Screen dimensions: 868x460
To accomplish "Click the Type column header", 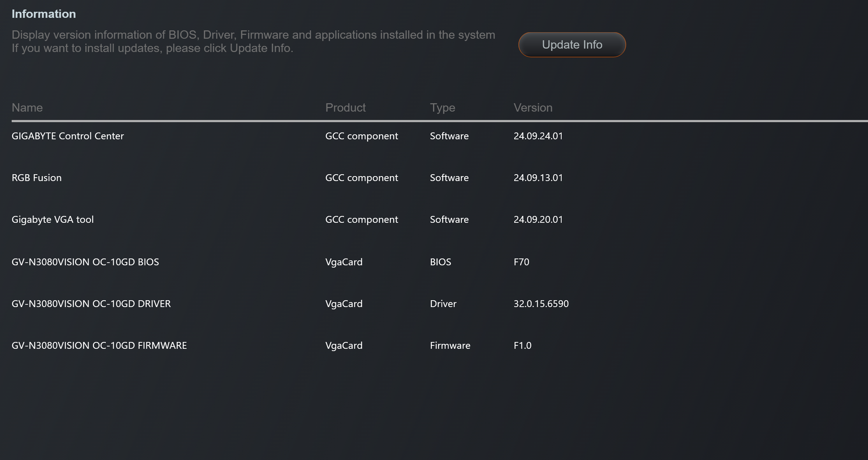I will pyautogui.click(x=443, y=108).
